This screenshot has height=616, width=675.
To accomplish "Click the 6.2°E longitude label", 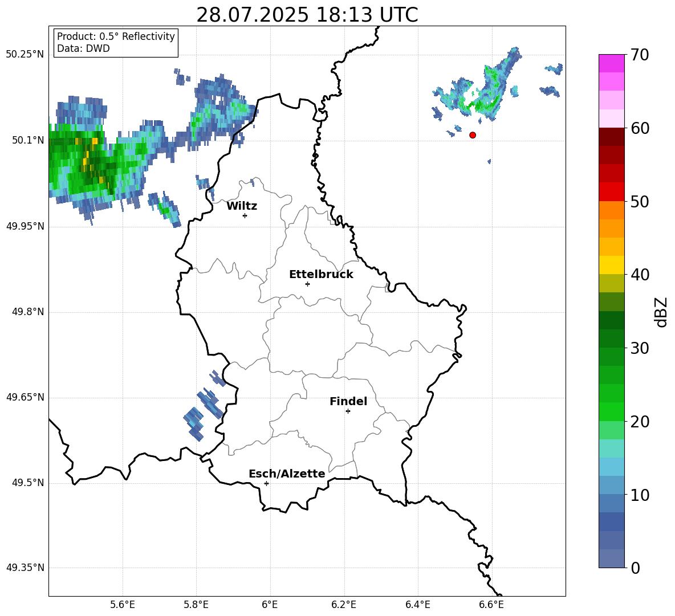I will [344, 605].
